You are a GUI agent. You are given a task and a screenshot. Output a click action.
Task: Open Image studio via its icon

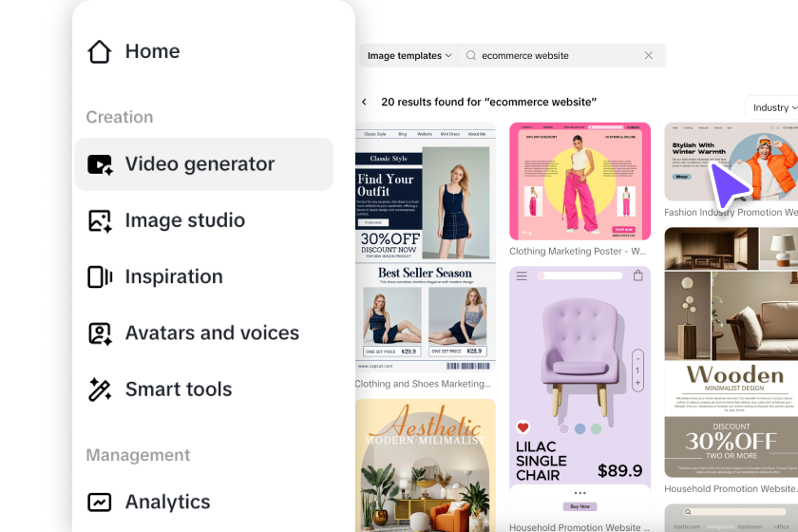[x=100, y=221]
